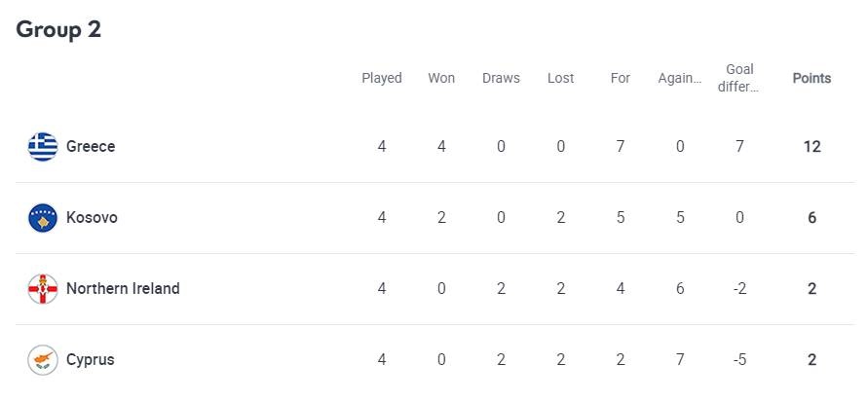Click the Goal difference column header
The height and width of the screenshot is (401, 868).
pyautogui.click(x=740, y=78)
